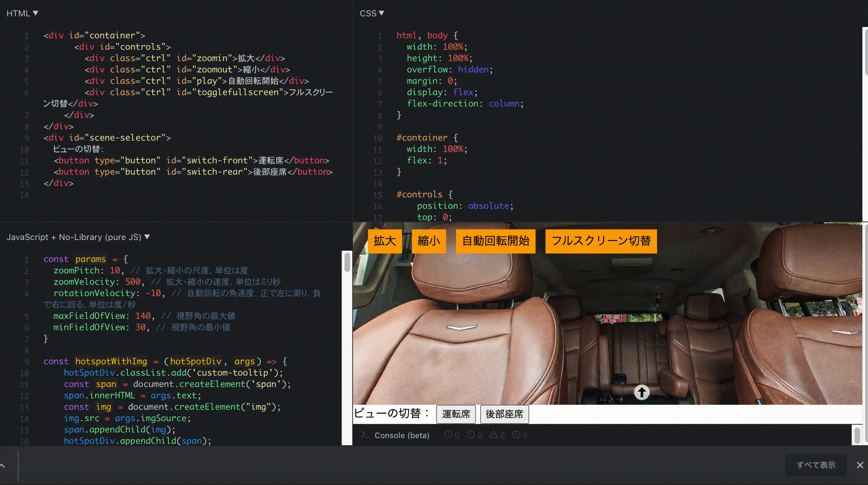The width and height of the screenshot is (868, 485).
Task: Click the "span.innerHTML = args.text;" line
Action: click(x=132, y=395)
